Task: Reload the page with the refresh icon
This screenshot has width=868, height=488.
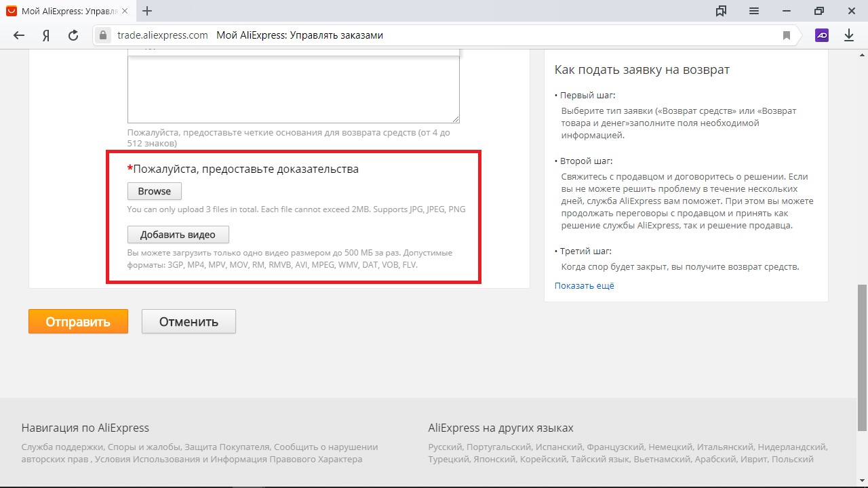Action: (x=73, y=35)
